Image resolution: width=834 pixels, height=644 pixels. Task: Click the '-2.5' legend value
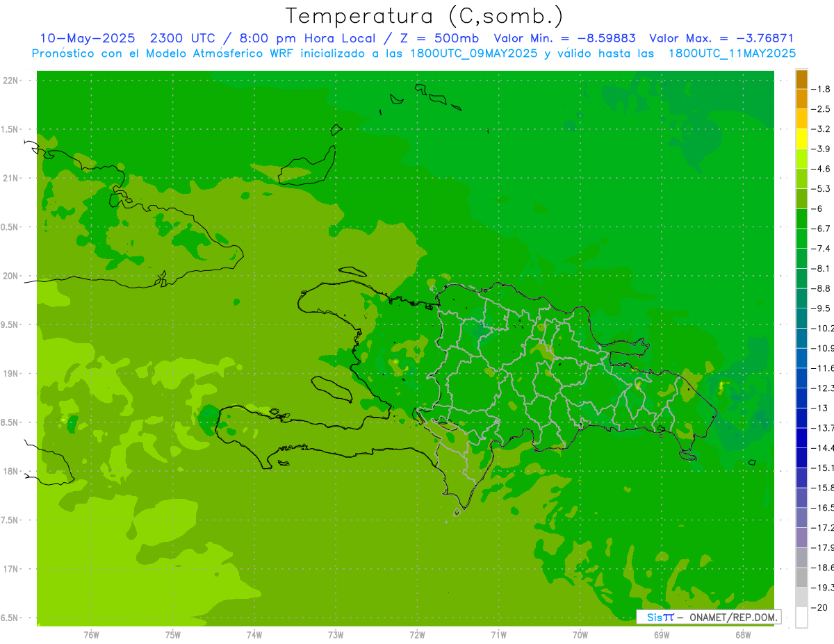click(x=822, y=109)
